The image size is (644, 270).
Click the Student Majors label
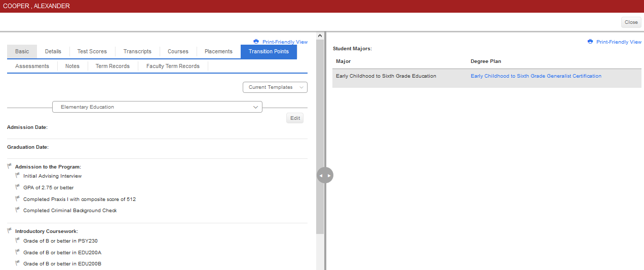(x=352, y=49)
